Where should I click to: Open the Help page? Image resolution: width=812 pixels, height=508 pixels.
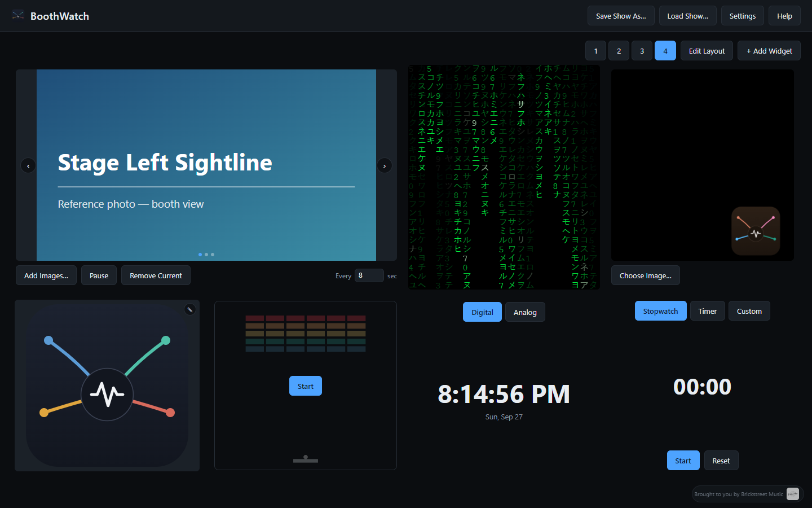point(784,16)
